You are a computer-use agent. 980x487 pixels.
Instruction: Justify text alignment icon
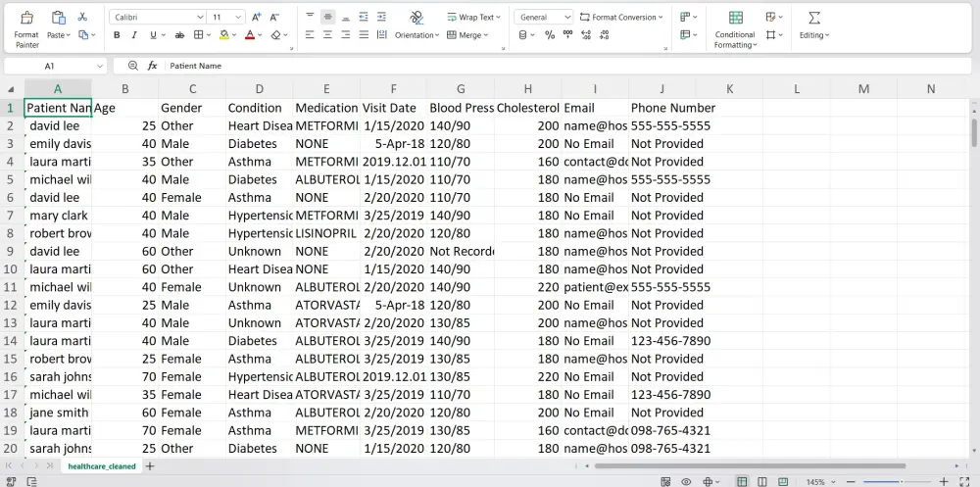364,35
